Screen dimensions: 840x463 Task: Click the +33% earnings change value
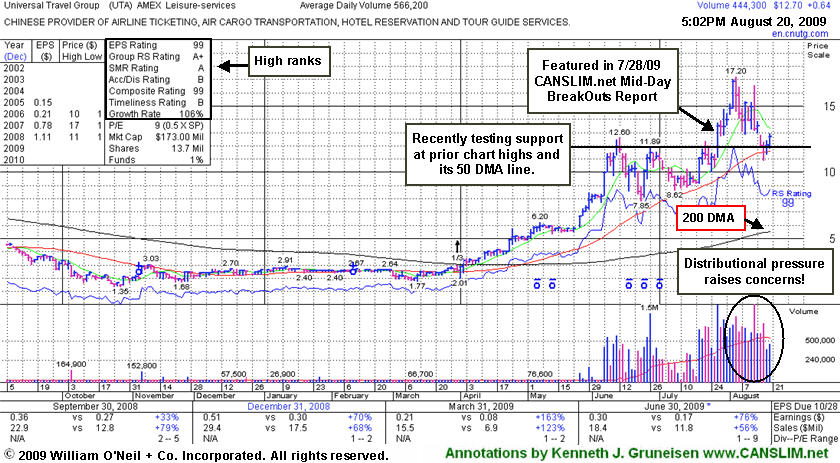167,417
